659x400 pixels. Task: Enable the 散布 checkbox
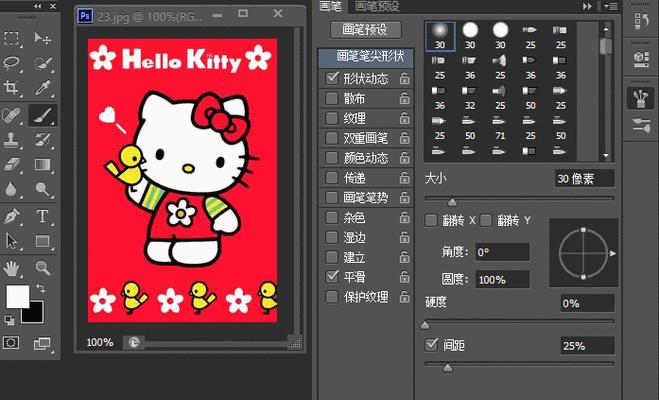coord(332,98)
